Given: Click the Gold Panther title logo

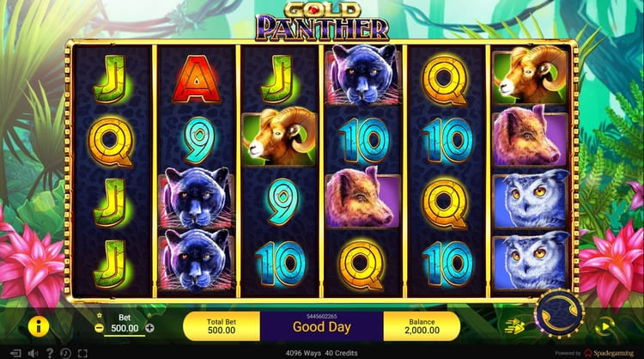Looking at the screenshot, I should point(322,21).
